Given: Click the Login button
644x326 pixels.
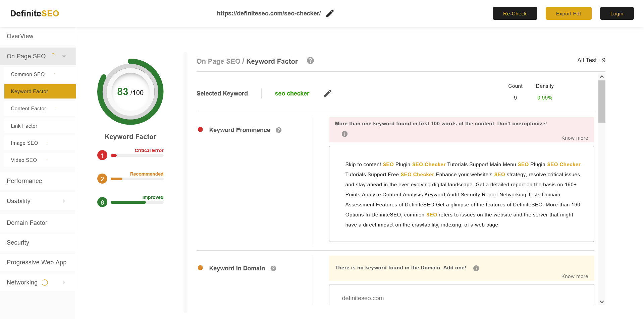Looking at the screenshot, I should (616, 13).
